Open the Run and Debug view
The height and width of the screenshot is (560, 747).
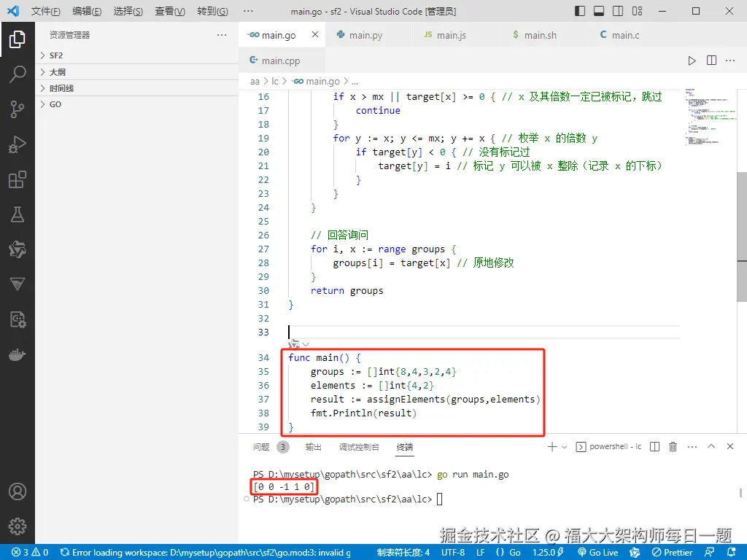pyautogui.click(x=18, y=144)
